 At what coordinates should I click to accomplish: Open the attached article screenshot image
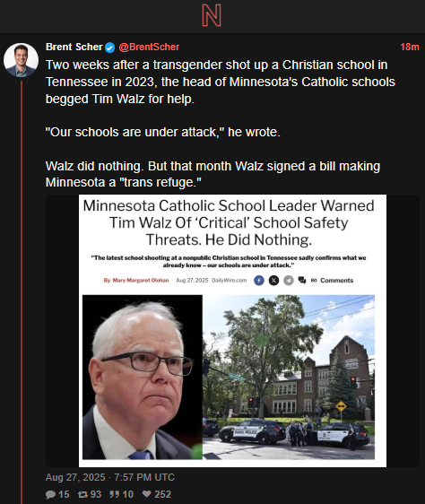click(x=232, y=331)
